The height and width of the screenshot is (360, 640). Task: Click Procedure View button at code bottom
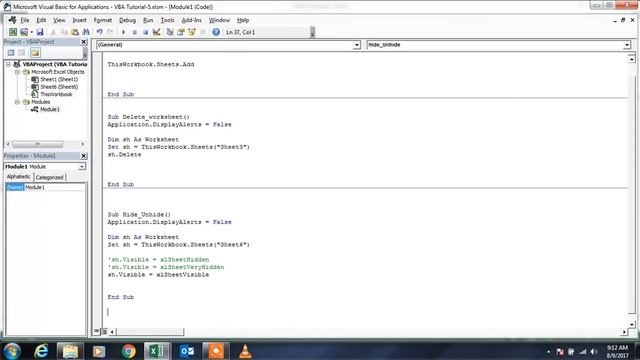97,331
